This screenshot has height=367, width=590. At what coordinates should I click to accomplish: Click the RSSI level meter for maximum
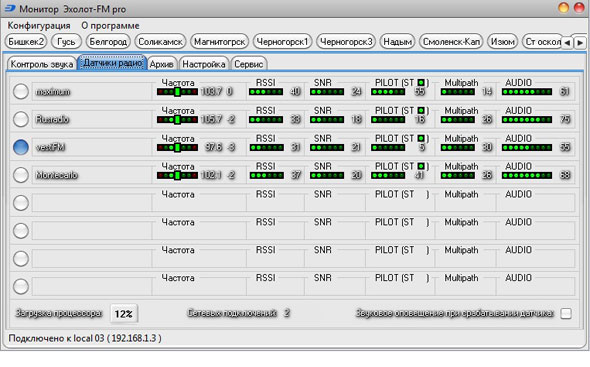coord(266,92)
